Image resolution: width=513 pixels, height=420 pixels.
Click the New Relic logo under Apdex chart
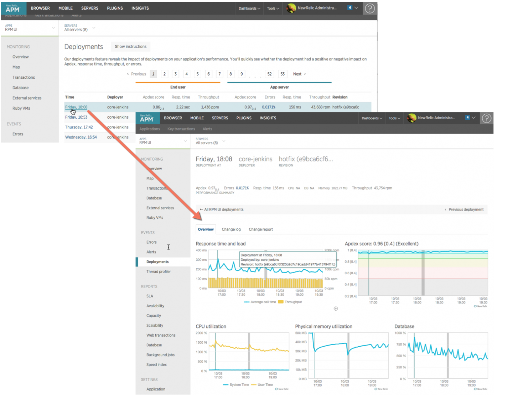[480, 306]
